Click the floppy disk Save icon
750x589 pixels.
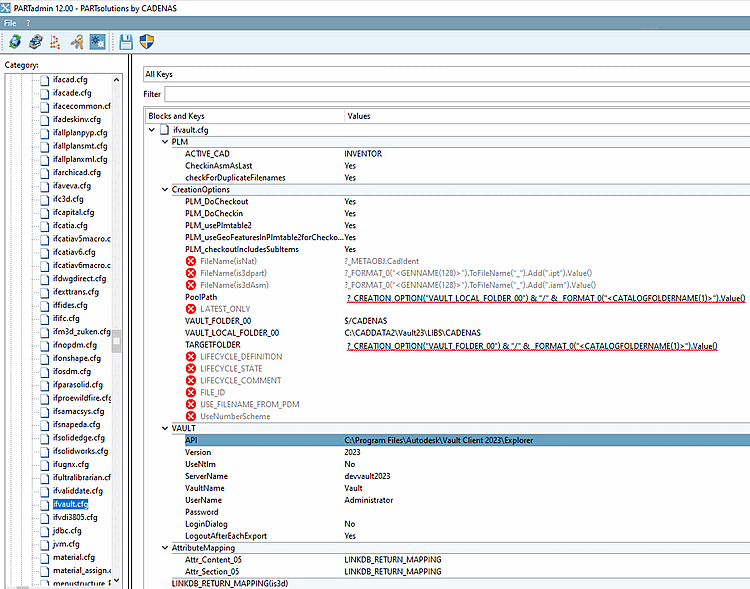[126, 42]
